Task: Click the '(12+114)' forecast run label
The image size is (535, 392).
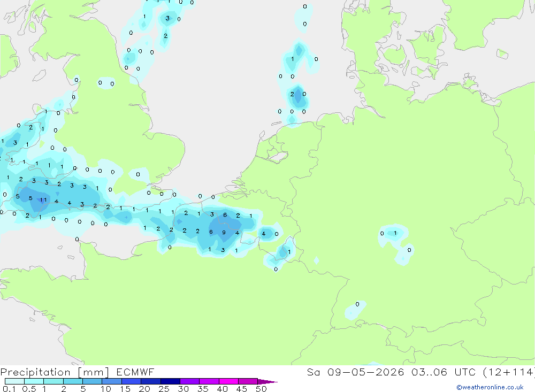Action: [509, 372]
